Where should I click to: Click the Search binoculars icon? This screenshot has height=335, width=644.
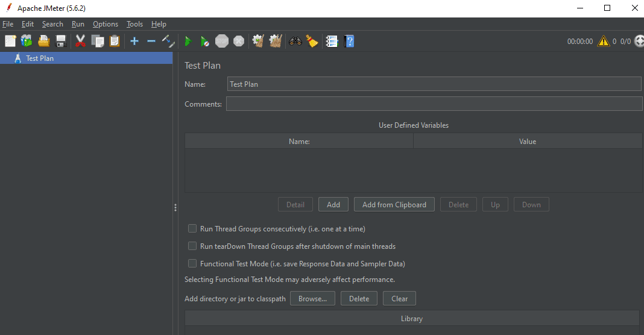(295, 41)
